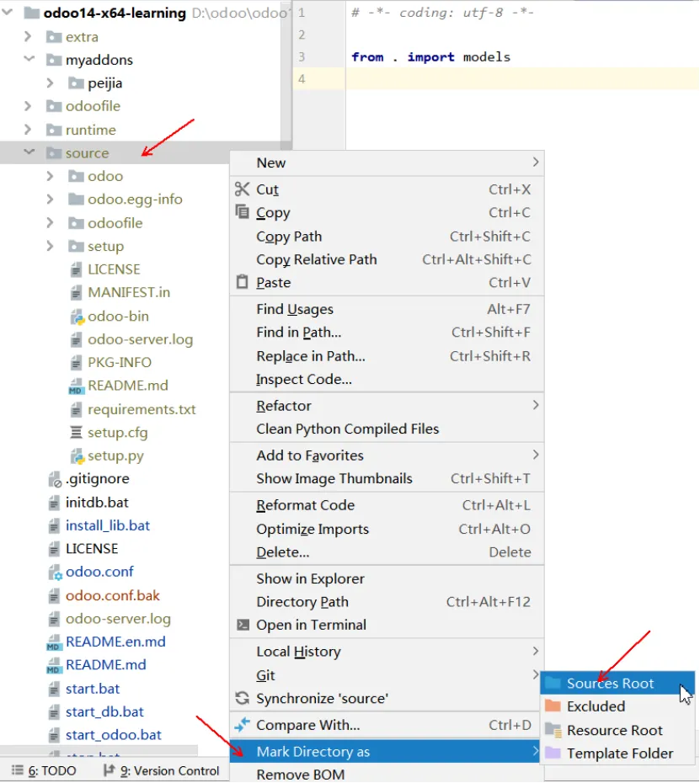Open the Local History submenu
Image resolution: width=700 pixels, height=783 pixels.
[387, 651]
